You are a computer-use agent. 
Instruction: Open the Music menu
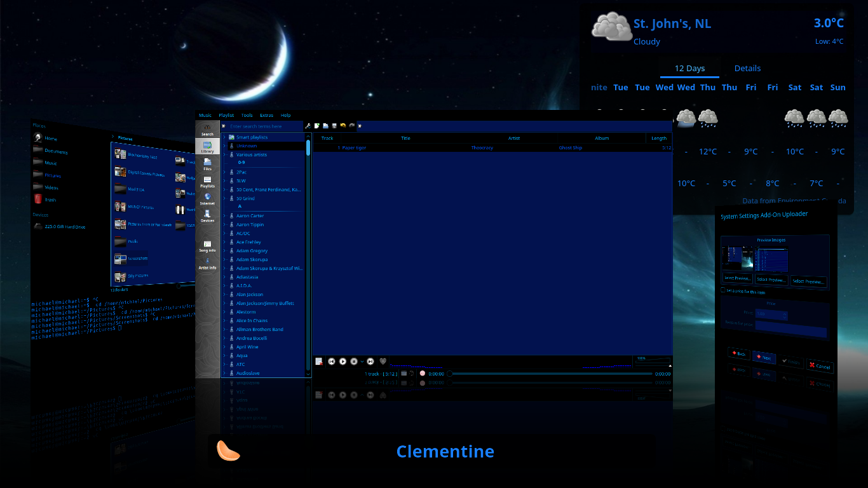(x=205, y=115)
